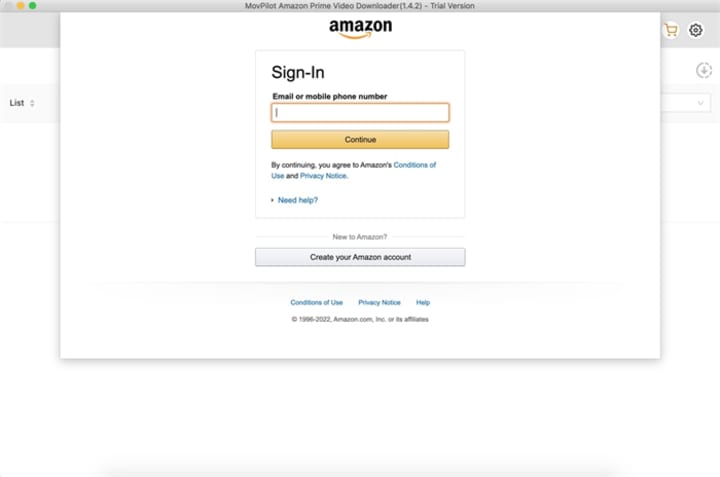The height and width of the screenshot is (477, 720).
Task: Open Conditions of Use link in agreement text
Action: (x=415, y=165)
